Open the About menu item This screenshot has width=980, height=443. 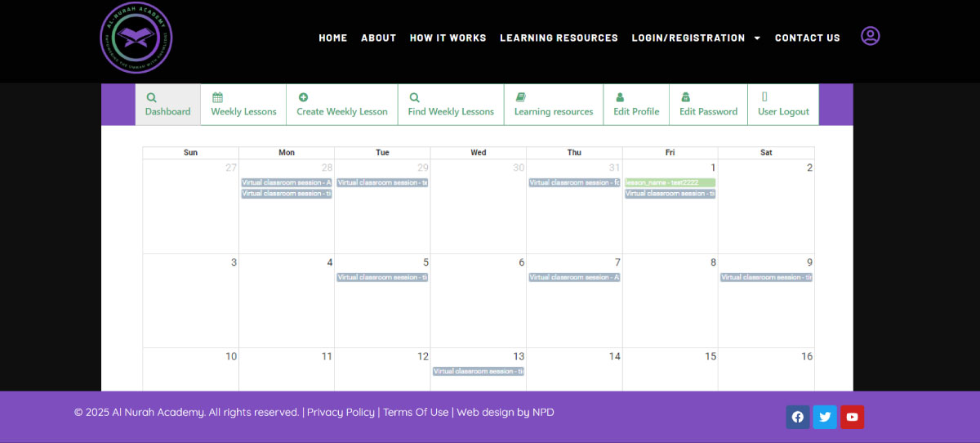379,38
